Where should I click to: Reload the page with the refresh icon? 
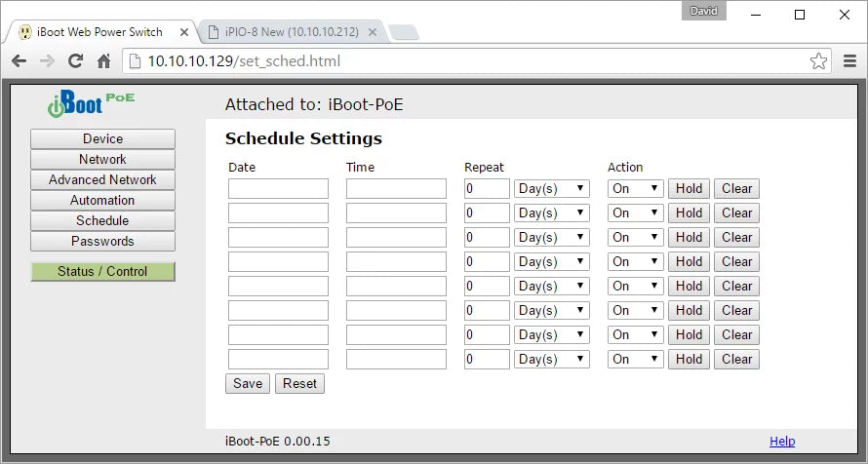coord(75,60)
